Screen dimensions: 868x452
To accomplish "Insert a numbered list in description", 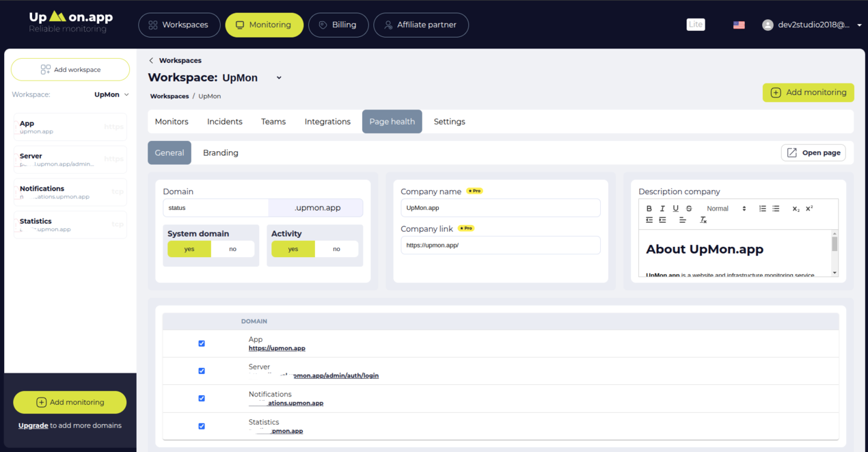I will click(763, 209).
